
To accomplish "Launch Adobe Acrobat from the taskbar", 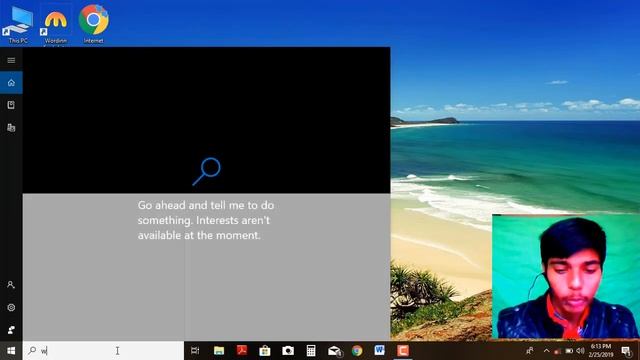I will tap(242, 350).
